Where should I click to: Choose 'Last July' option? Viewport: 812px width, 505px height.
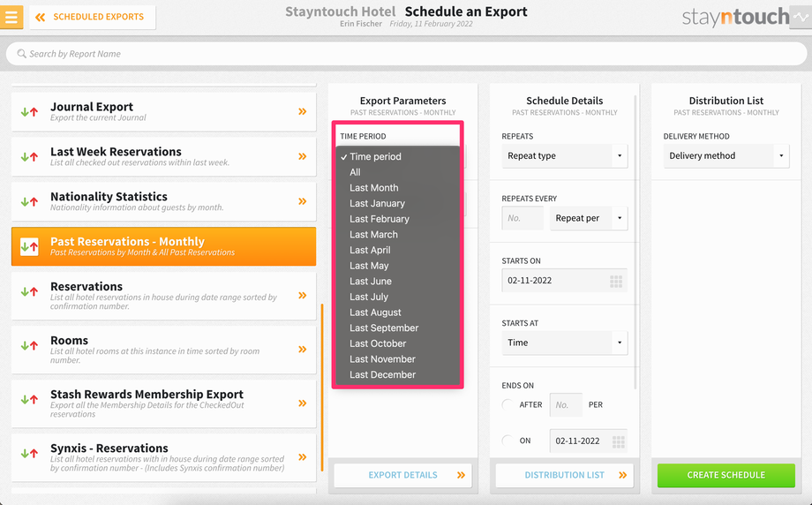(398, 297)
